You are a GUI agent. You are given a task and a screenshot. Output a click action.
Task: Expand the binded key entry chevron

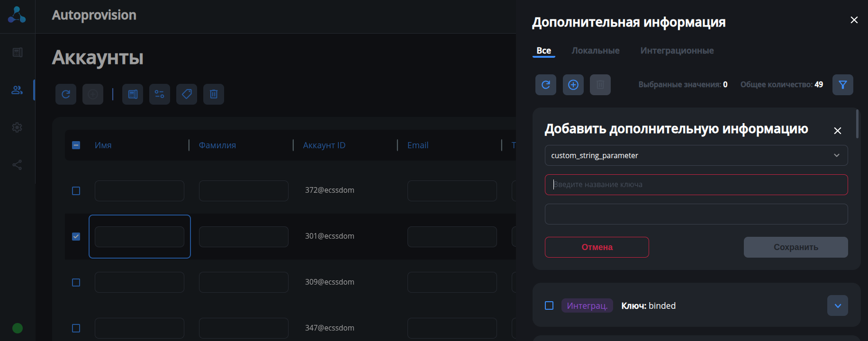pyautogui.click(x=837, y=305)
